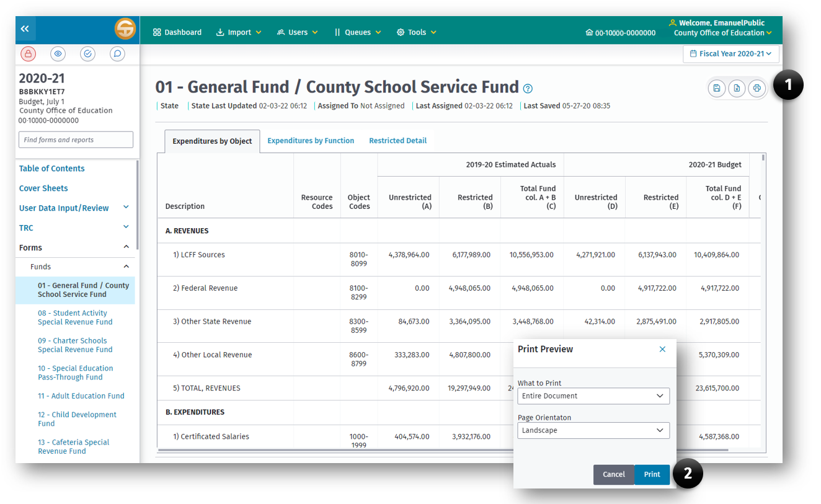Image resolution: width=821 pixels, height=504 pixels.
Task: Open the Import menu
Action: coord(239,32)
